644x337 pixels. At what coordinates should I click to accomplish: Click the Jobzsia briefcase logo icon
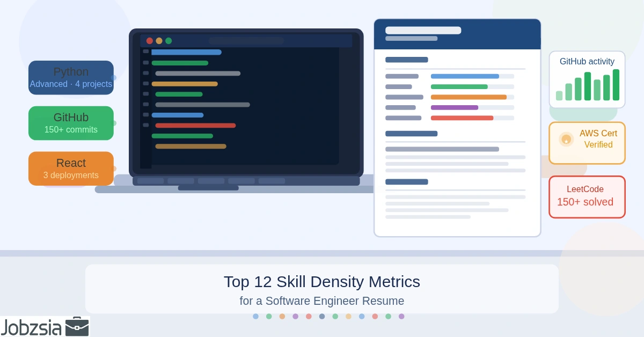[77, 326]
